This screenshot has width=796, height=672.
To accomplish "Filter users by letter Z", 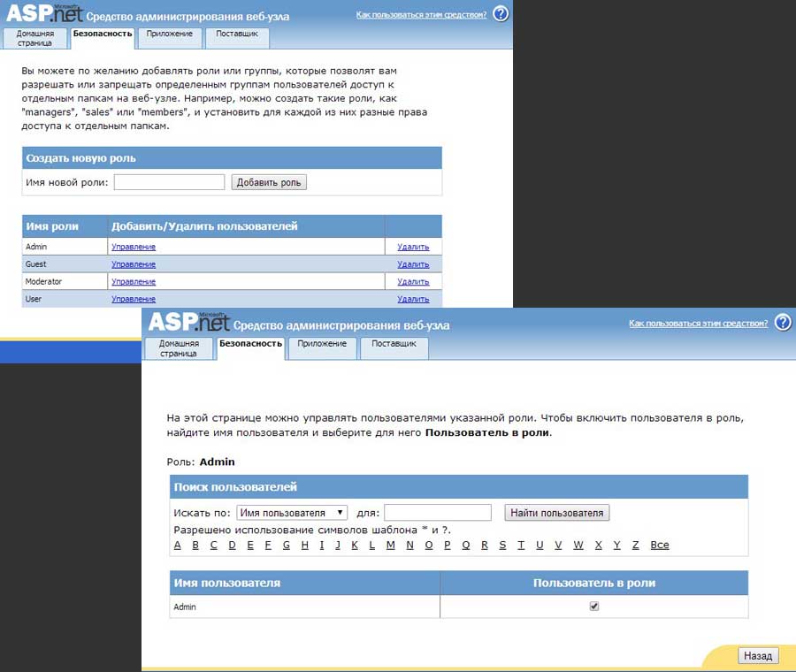I will pyautogui.click(x=635, y=545).
